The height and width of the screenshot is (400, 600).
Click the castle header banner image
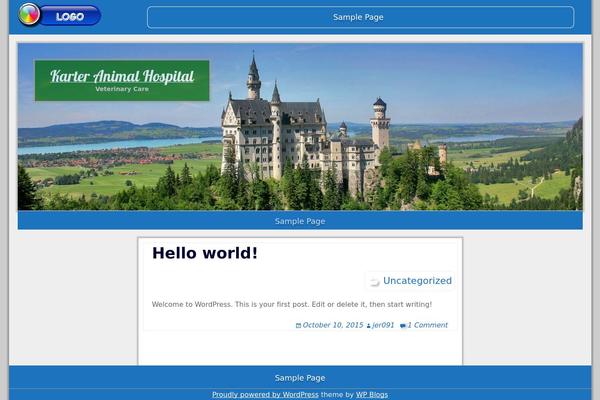(x=300, y=127)
